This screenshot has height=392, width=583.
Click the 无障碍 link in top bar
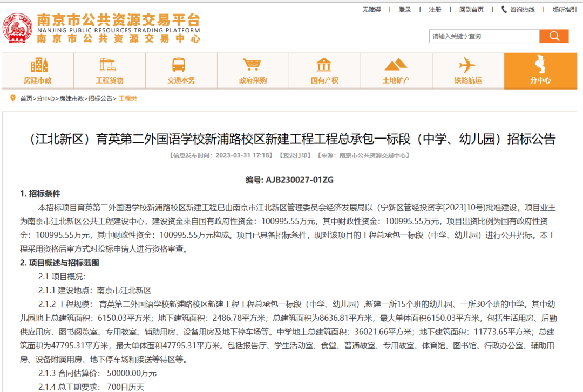371,10
